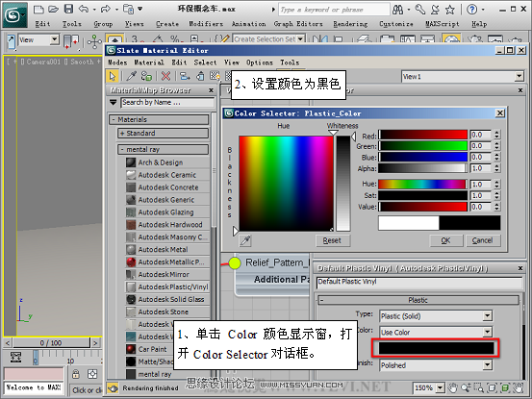Open the Help question mark icon
The image size is (532, 399).
tap(472, 10)
